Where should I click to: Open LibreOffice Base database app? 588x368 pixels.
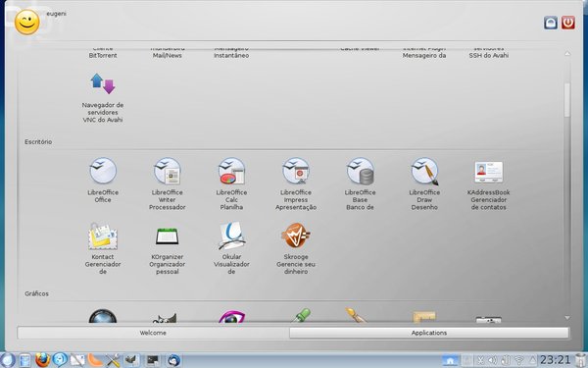[360, 184]
